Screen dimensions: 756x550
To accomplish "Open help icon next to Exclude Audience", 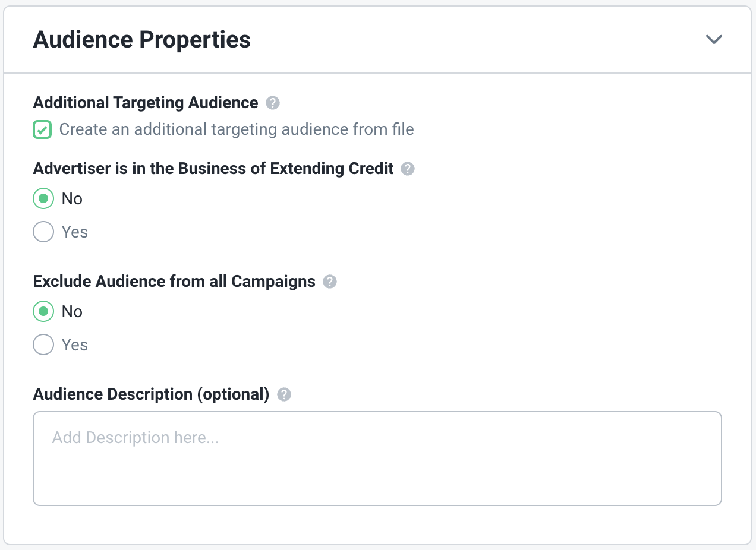I will tap(330, 282).
